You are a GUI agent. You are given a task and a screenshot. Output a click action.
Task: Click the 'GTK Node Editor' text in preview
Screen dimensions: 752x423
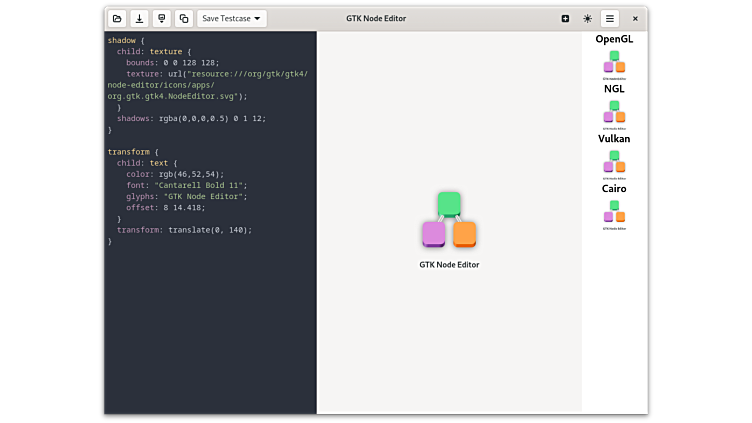point(449,265)
